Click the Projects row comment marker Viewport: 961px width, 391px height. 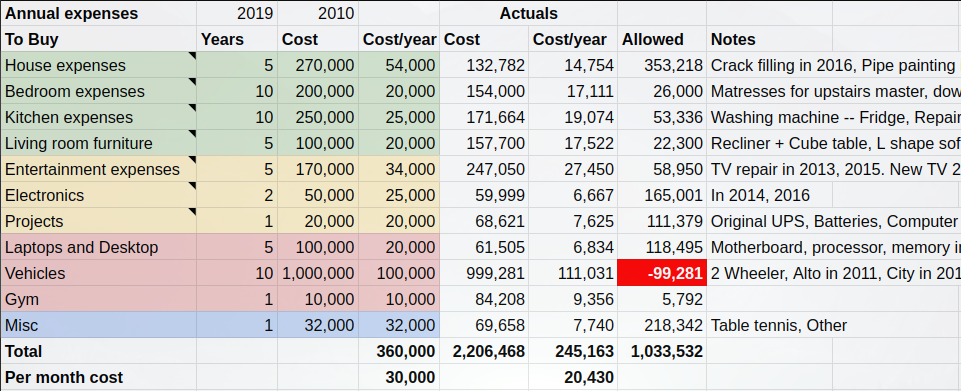pos(192,212)
